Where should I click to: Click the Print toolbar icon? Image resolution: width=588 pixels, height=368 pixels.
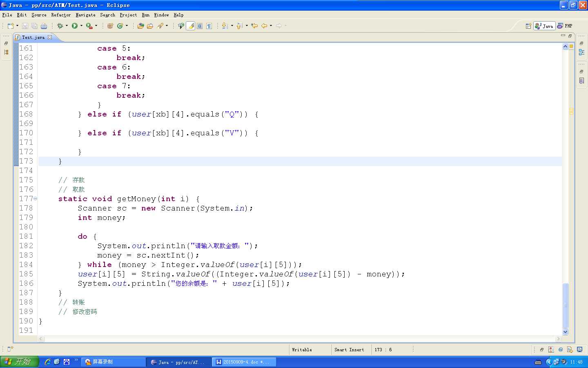pos(44,26)
